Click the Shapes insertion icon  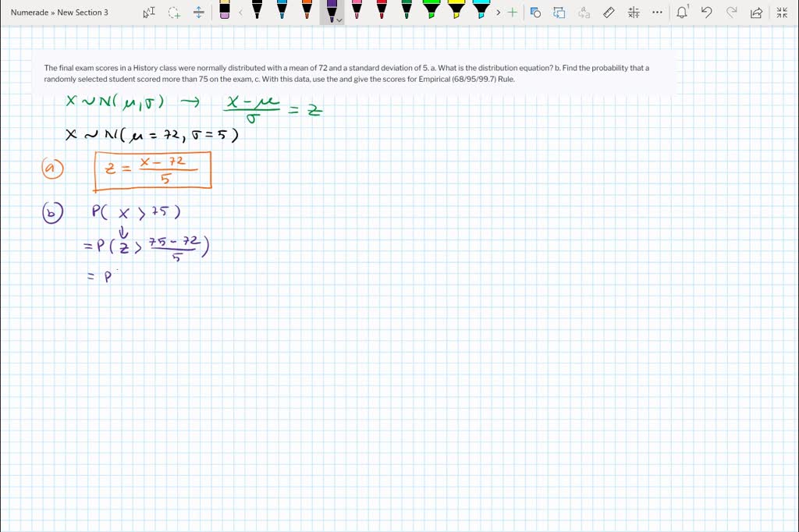coord(534,12)
